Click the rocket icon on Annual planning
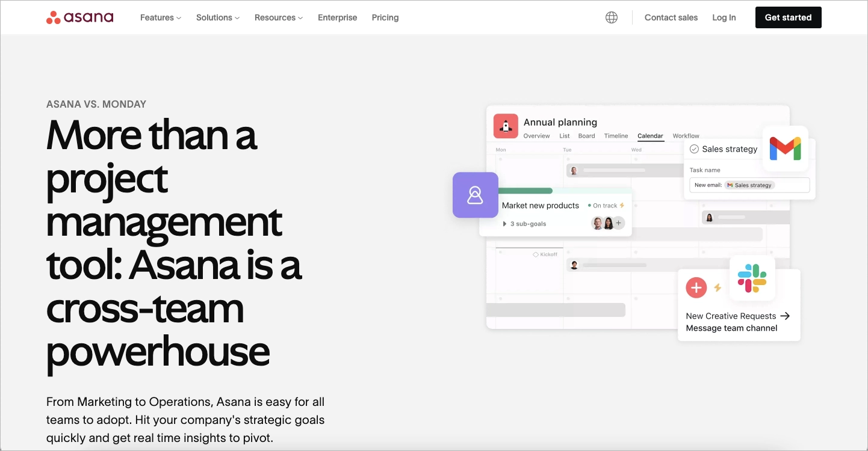Image resolution: width=868 pixels, height=451 pixels. (506, 126)
